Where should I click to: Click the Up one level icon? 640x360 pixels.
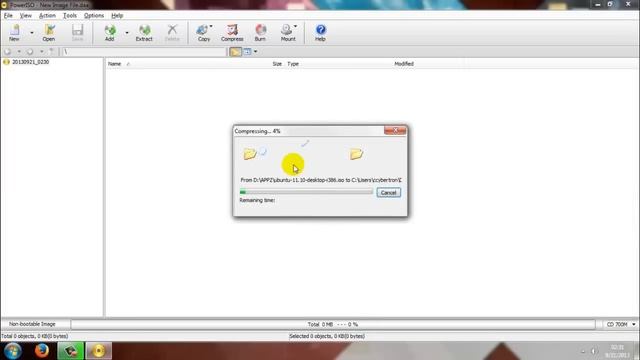(x=52, y=51)
